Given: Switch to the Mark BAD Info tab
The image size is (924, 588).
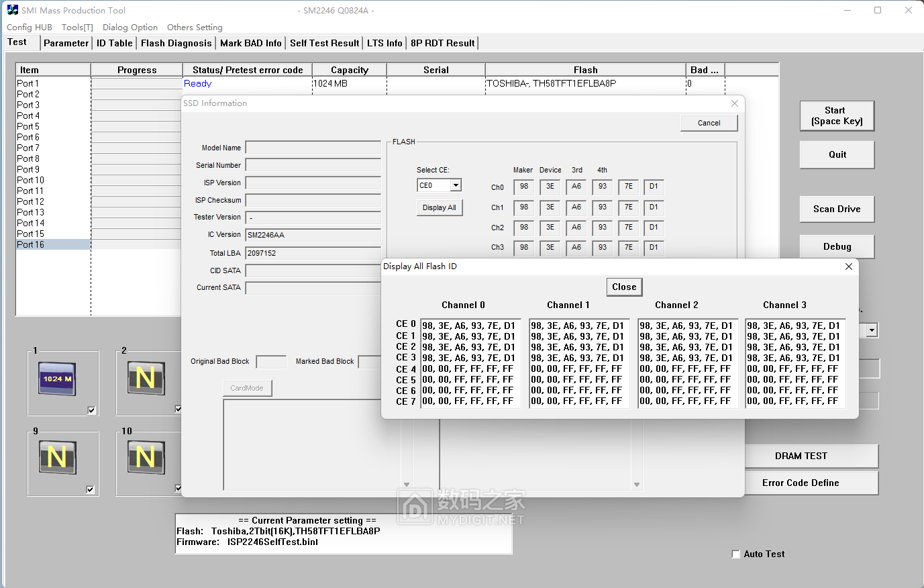Looking at the screenshot, I should click(251, 43).
